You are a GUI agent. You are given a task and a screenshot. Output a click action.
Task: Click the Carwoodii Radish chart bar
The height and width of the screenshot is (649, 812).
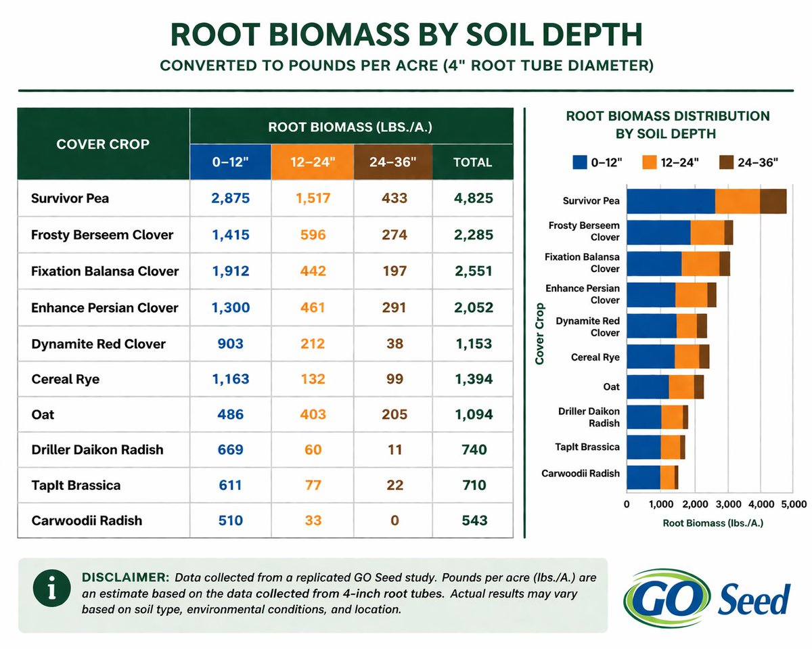click(x=652, y=477)
